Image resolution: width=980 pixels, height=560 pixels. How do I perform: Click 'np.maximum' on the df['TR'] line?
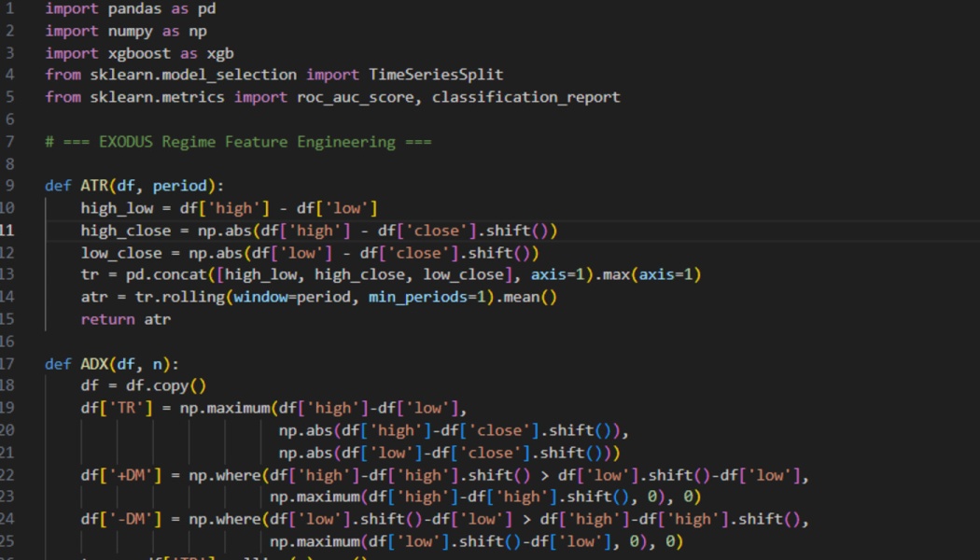click(x=224, y=408)
